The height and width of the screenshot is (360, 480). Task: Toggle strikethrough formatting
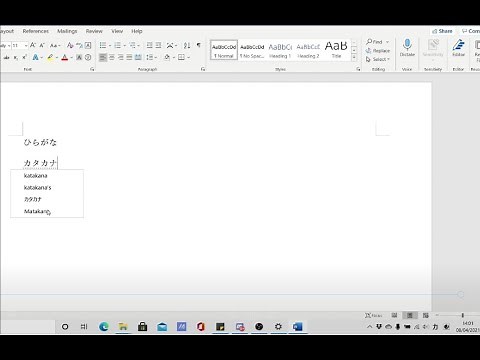coord(6,58)
